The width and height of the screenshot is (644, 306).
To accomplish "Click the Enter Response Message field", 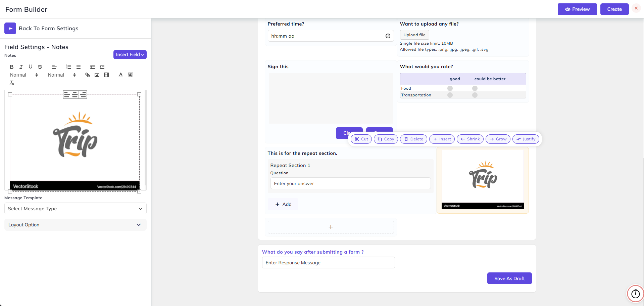I will pos(329,263).
